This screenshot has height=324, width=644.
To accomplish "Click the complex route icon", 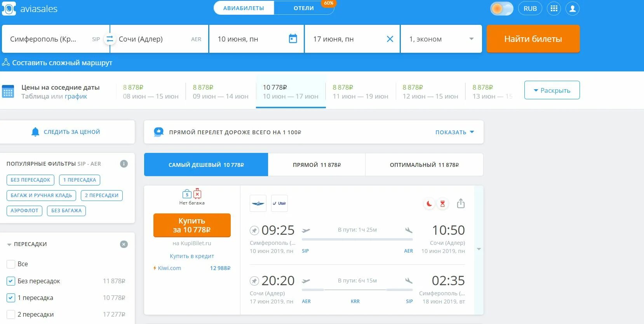I will click(6, 62).
